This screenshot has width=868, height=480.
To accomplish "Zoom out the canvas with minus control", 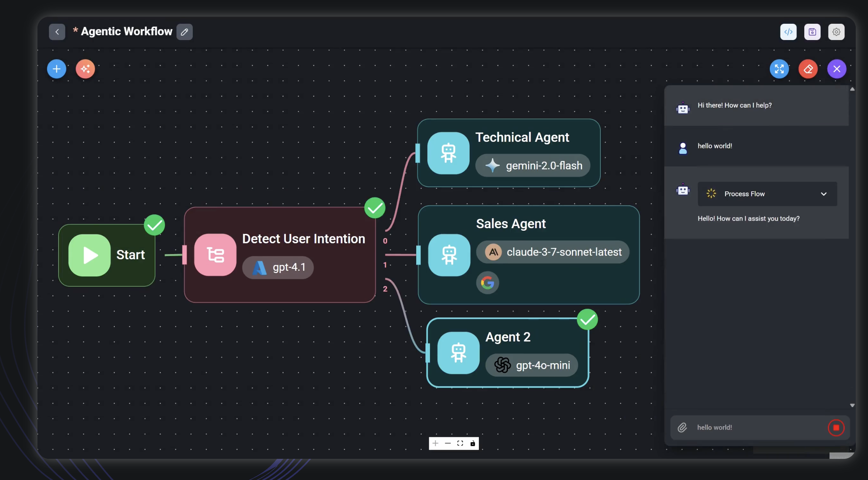I will tap(448, 443).
